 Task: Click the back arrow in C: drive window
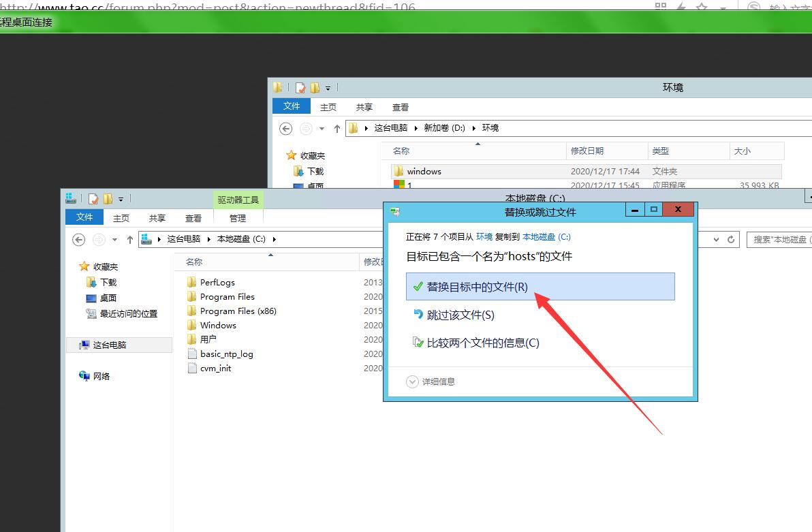[x=79, y=239]
